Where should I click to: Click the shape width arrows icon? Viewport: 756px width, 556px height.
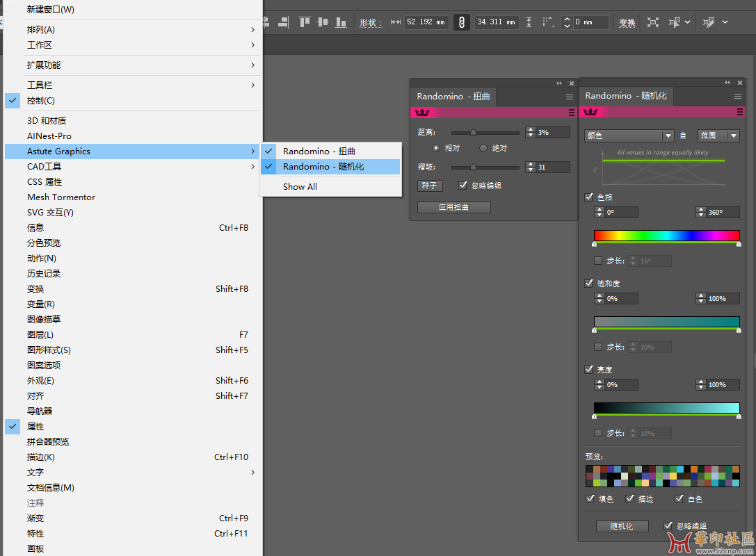[x=395, y=22]
